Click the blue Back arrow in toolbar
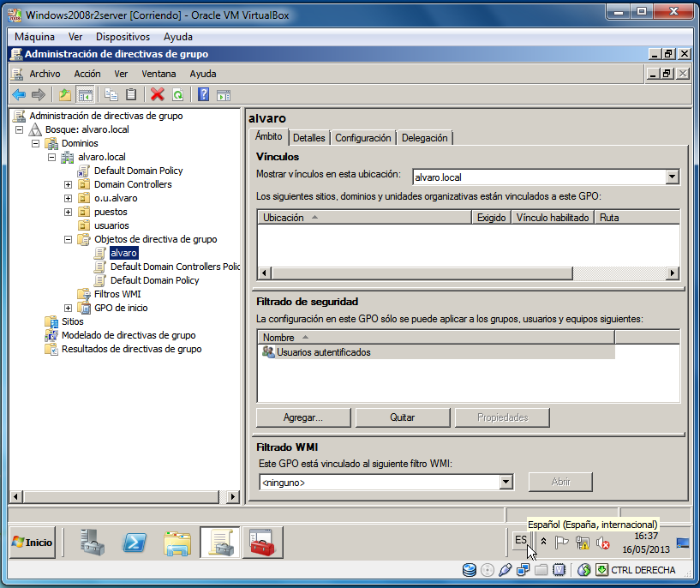700x588 pixels. point(18,94)
